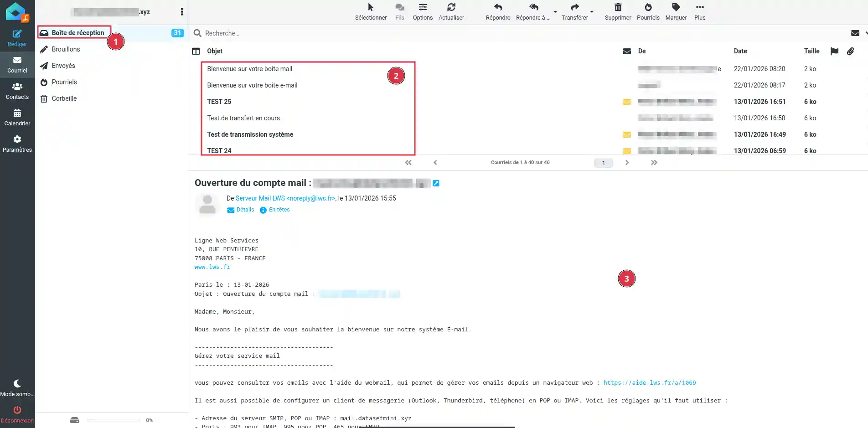Viewport: 868px width, 428px height.
Task: Click the Répondre à tous button
Action: click(x=533, y=12)
